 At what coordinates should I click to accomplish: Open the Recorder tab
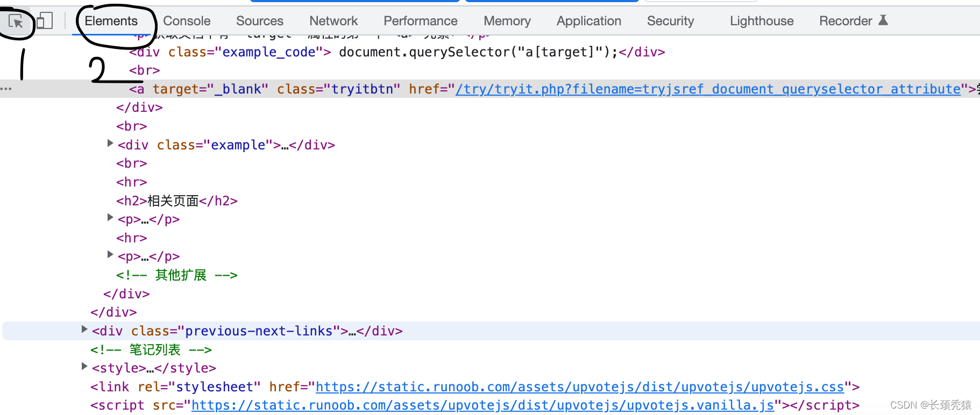[846, 21]
